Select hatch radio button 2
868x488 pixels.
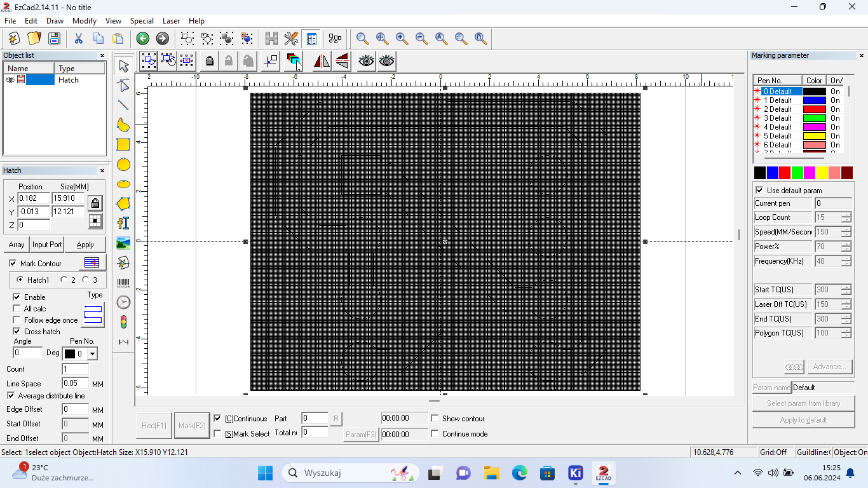click(x=64, y=280)
